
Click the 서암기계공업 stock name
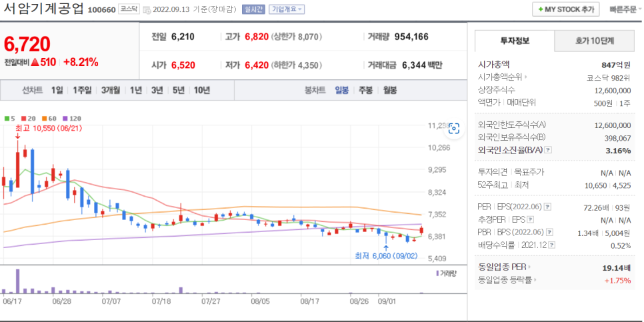43,9
